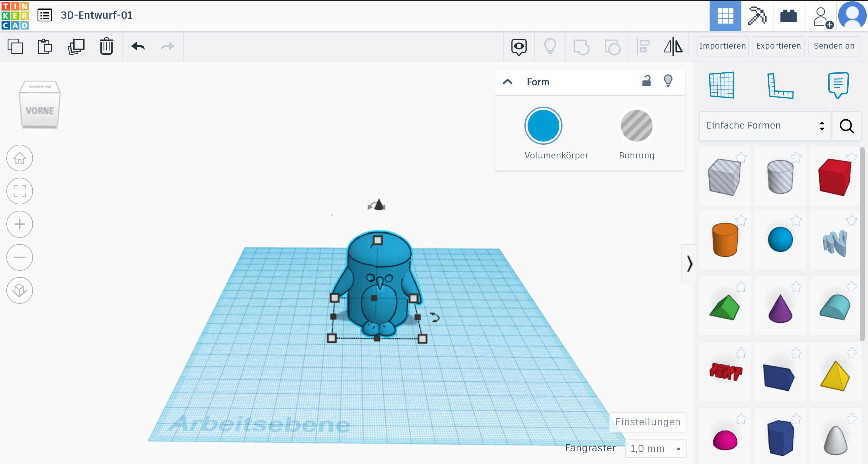Click the Senden an button
Viewport: 868px width, 464px height.
click(834, 46)
